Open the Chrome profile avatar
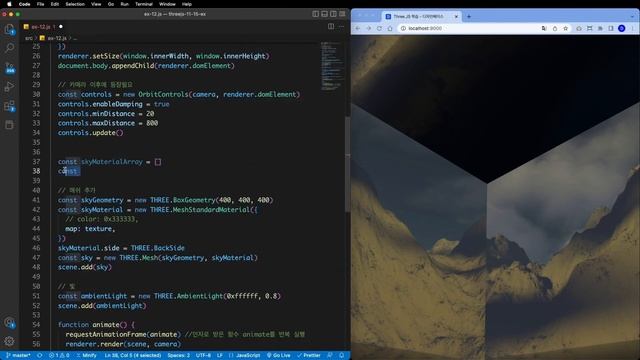 [x=622, y=28]
